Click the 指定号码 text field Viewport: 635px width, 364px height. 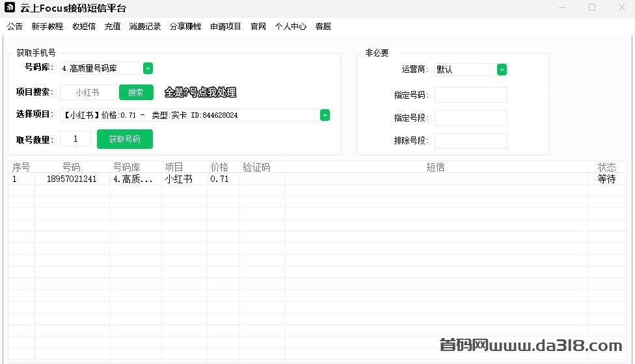(x=470, y=95)
